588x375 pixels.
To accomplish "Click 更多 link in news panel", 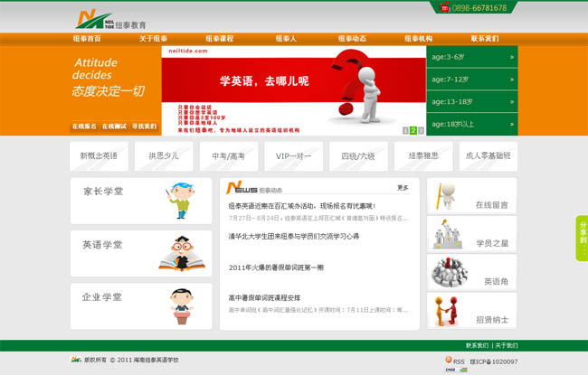I will coord(403,188).
